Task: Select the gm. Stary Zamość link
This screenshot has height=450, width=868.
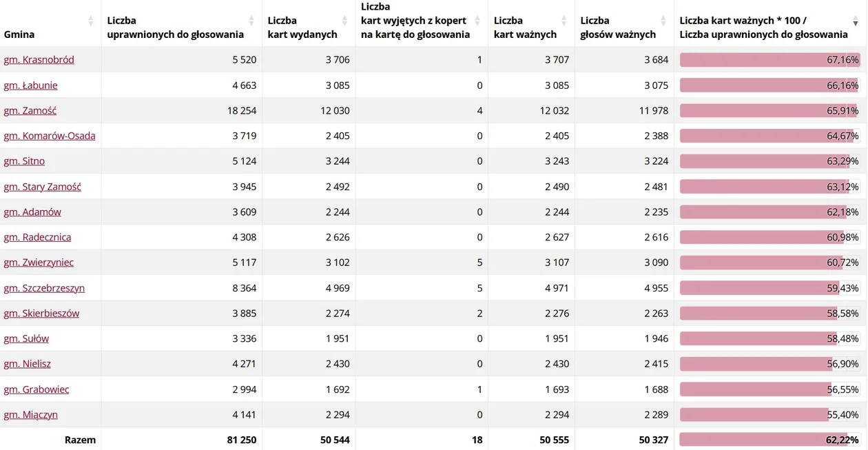Action: click(42, 187)
